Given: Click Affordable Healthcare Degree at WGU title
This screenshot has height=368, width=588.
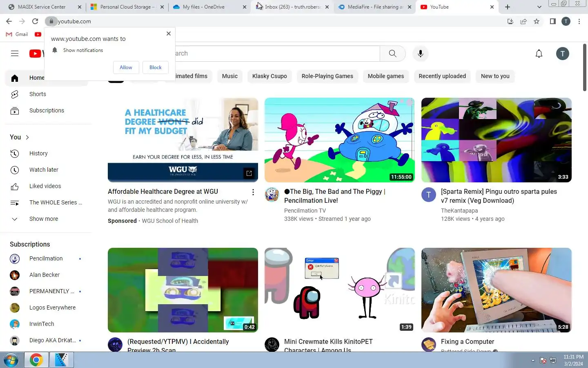Looking at the screenshot, I should click(x=163, y=191).
